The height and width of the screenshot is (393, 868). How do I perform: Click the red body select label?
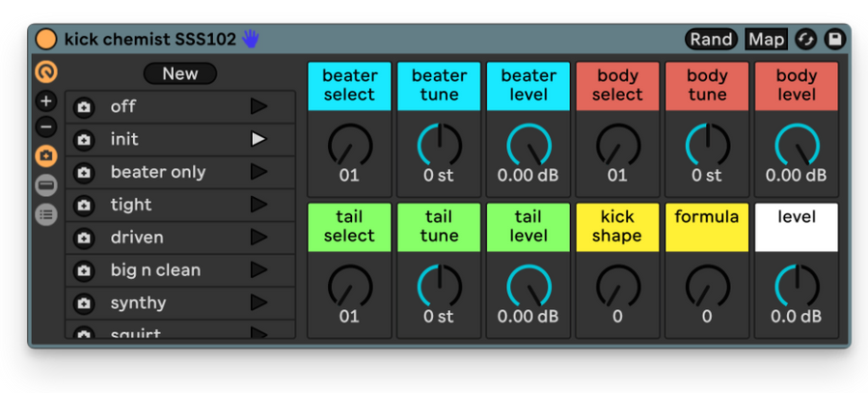[x=618, y=86]
